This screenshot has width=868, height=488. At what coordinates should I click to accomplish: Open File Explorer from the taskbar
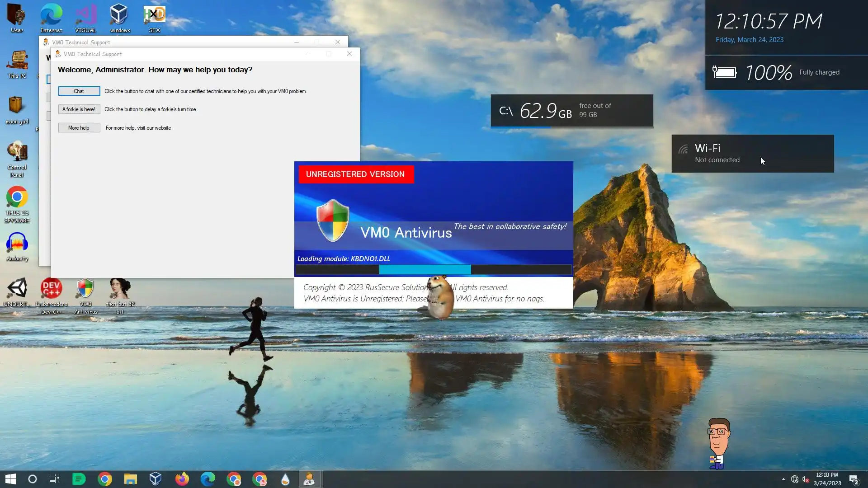131,479
